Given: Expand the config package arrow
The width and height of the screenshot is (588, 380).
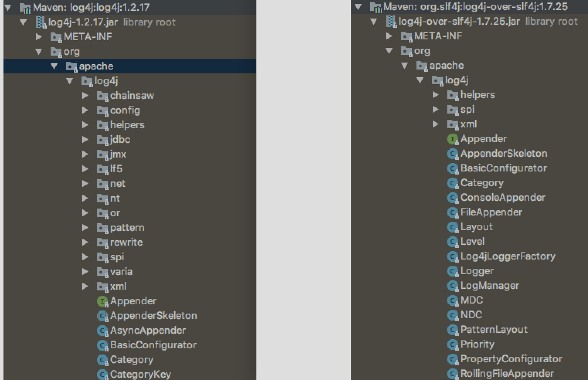Looking at the screenshot, I should 85,110.
